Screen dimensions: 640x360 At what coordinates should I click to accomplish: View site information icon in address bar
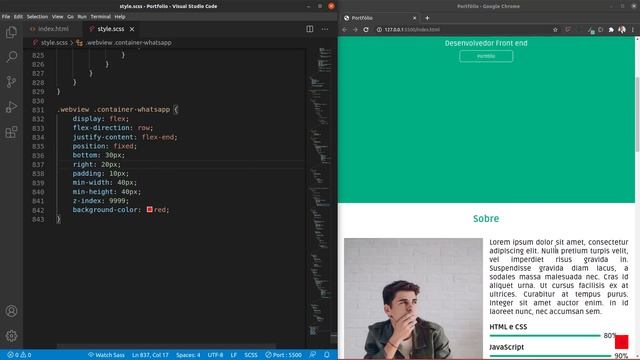(x=379, y=29)
